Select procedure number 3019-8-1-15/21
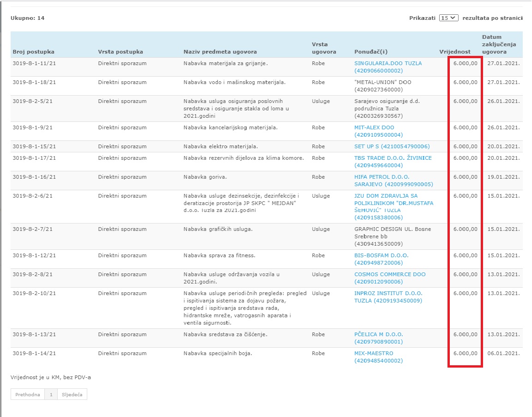The image size is (532, 417). coord(34,146)
